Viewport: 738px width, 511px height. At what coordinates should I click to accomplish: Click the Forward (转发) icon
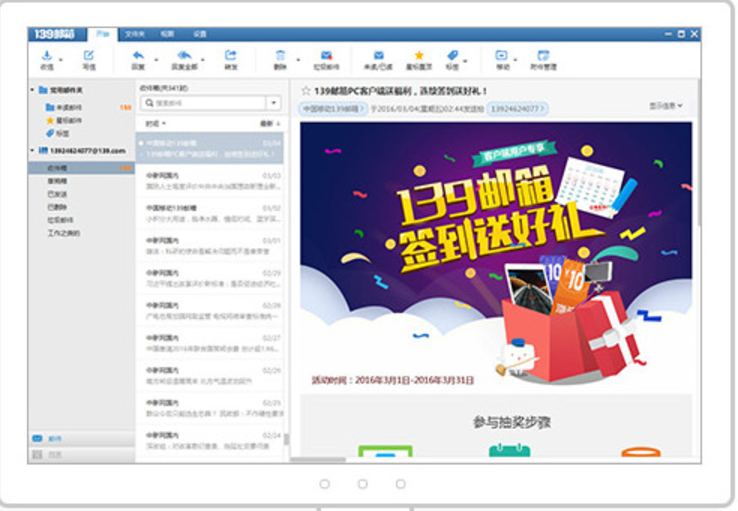point(231,56)
